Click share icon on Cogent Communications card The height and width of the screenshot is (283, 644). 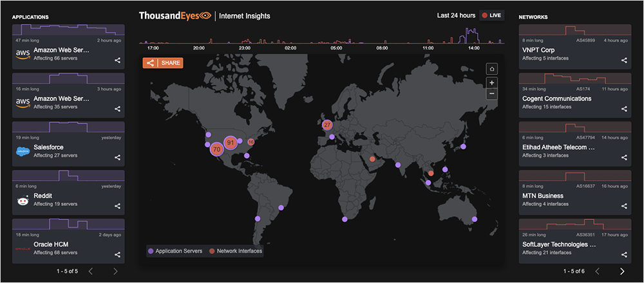click(624, 109)
